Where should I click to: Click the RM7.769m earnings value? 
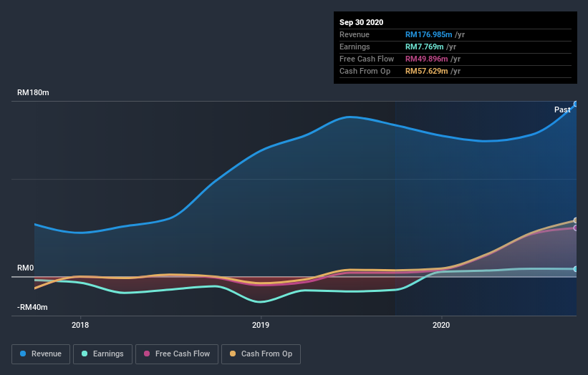(425, 47)
